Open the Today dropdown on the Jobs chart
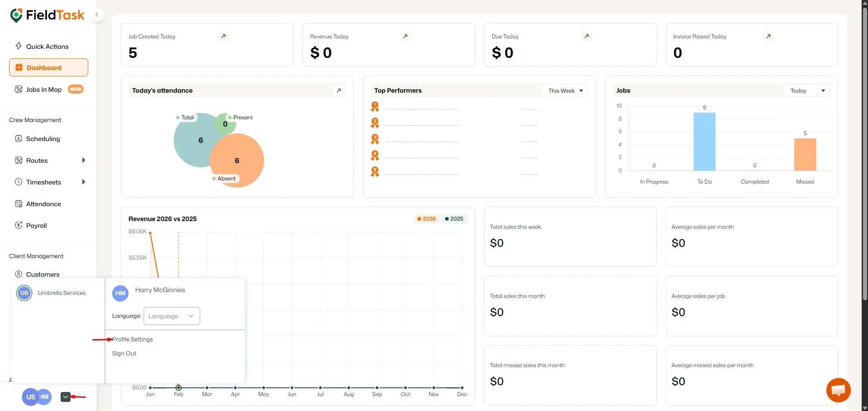 806,90
